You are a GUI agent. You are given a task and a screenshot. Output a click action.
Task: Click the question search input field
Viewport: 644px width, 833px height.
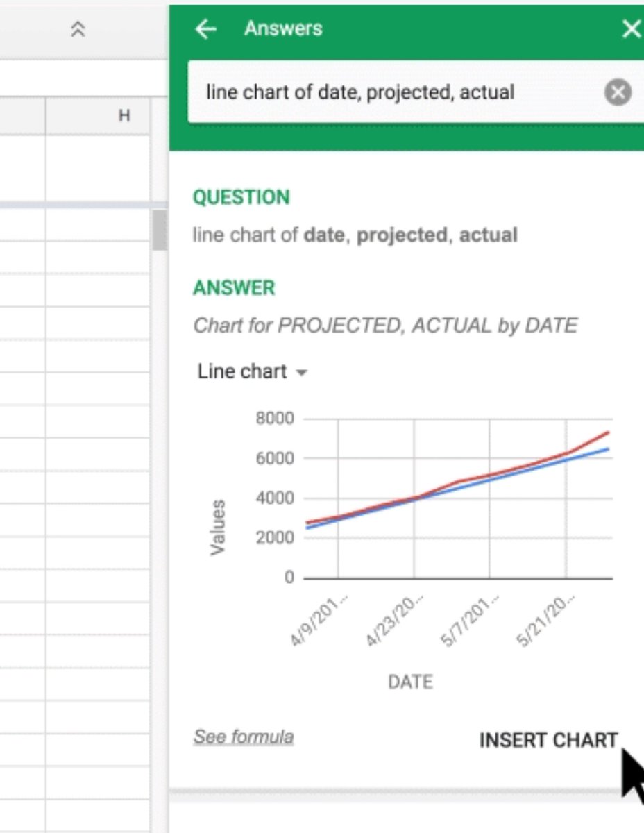coord(415,92)
